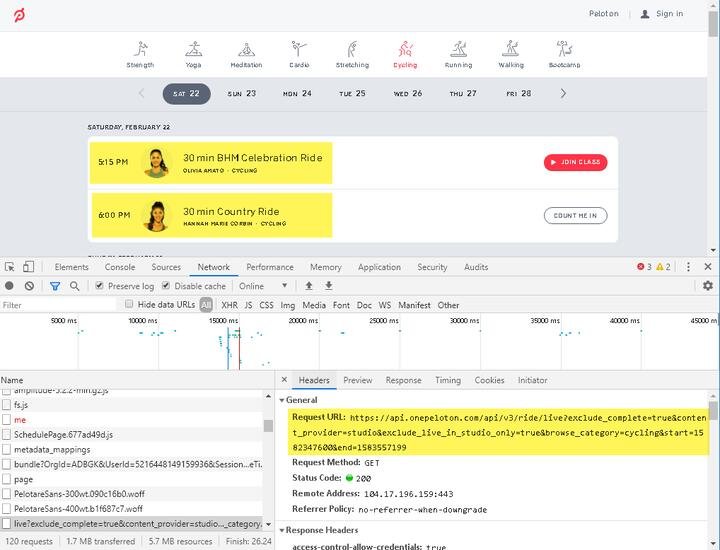
Task: Select the Cardio category icon
Action: (299, 49)
